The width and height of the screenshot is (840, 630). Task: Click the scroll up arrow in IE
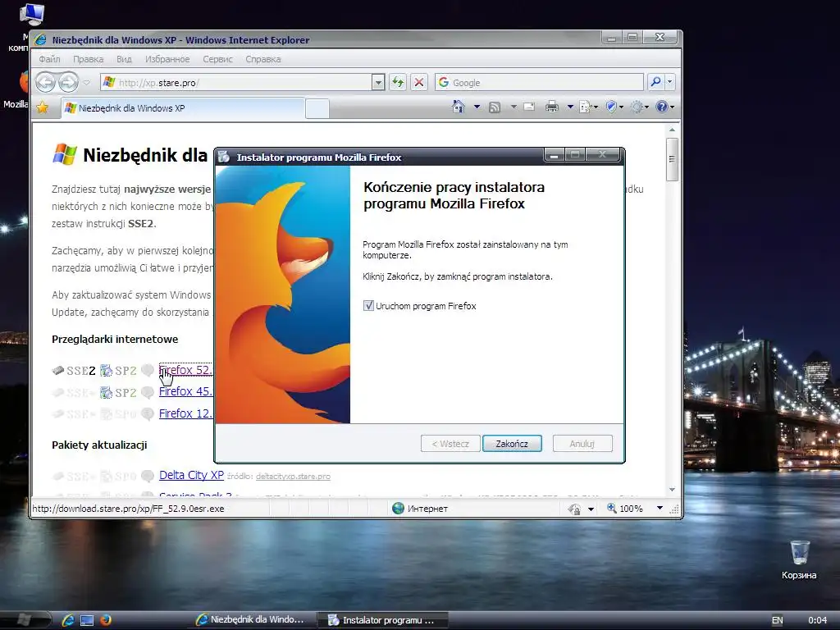tap(672, 130)
